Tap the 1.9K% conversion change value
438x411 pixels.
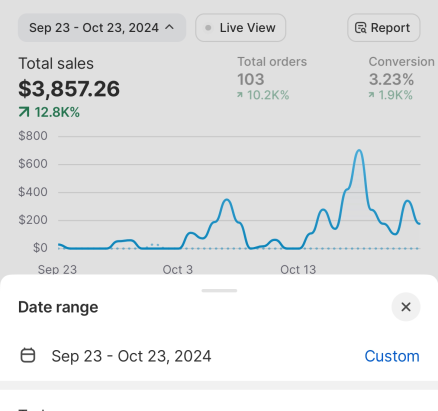(390, 95)
